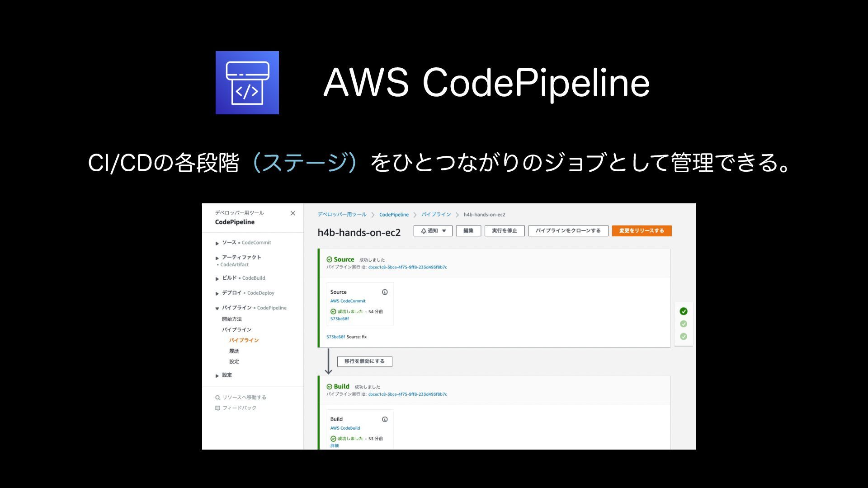Click the フィードバック icon
868x488 pixels.
(x=217, y=408)
